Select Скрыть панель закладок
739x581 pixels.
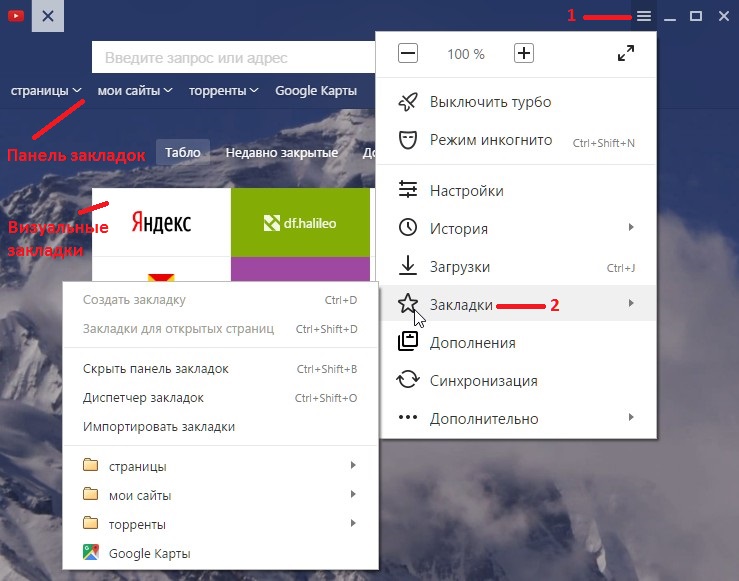[221, 368]
